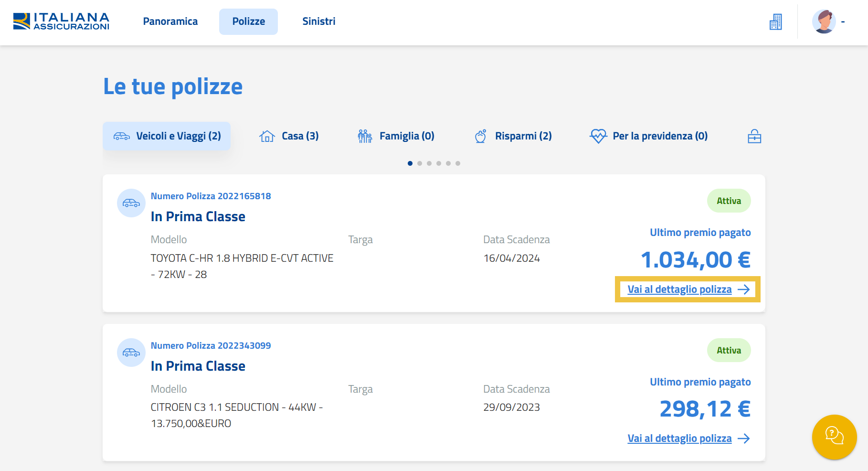Click arrow next to Toyota policy detail link

click(x=744, y=289)
